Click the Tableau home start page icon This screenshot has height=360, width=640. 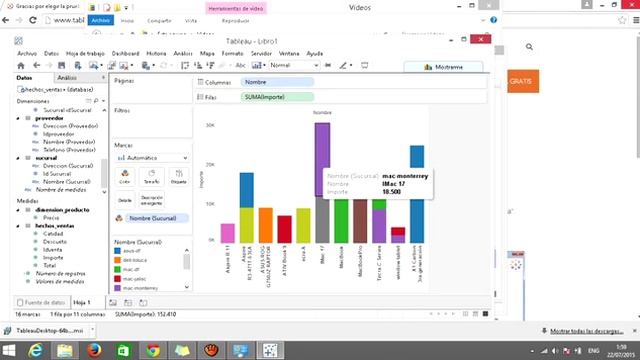21,65
